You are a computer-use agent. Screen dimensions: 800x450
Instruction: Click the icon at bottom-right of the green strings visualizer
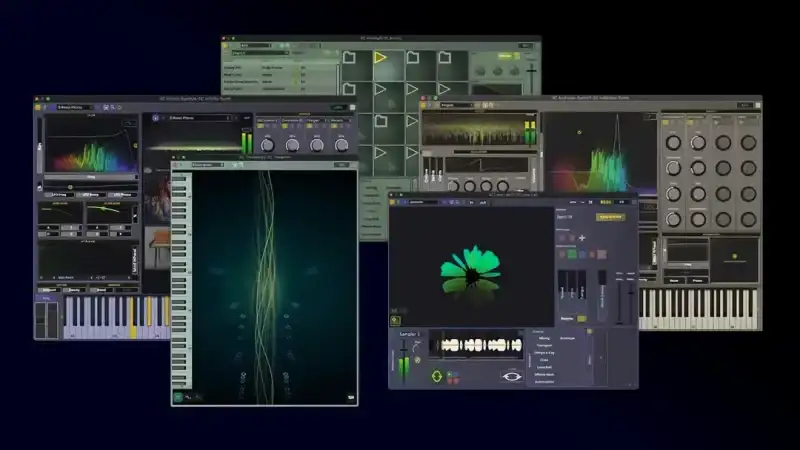coord(351,397)
